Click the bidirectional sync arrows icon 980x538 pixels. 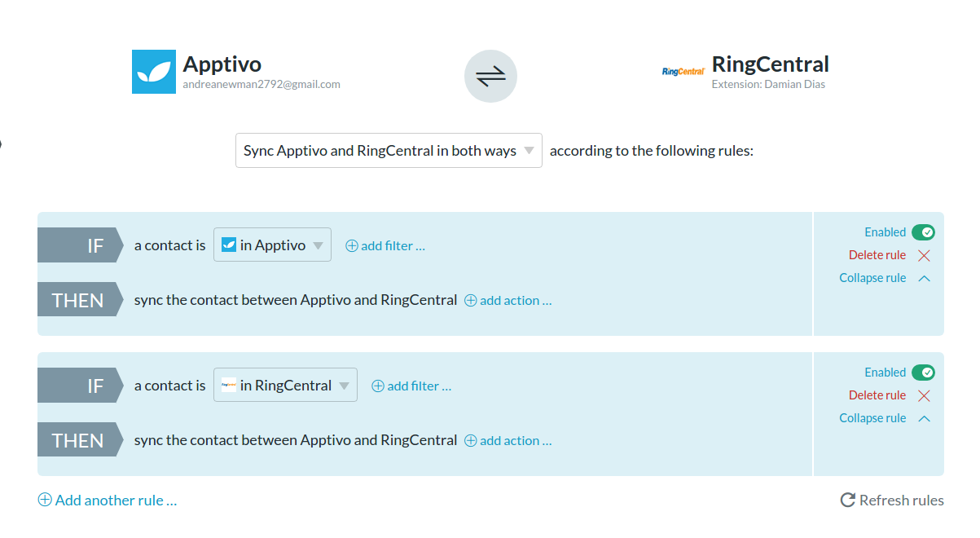coord(490,77)
